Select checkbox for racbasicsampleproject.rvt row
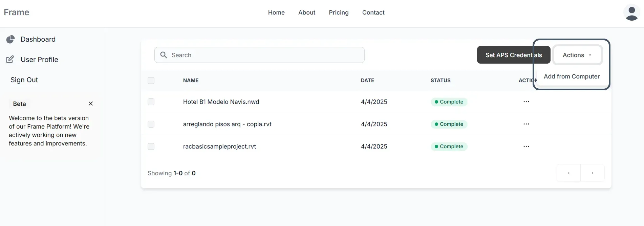 (x=151, y=146)
